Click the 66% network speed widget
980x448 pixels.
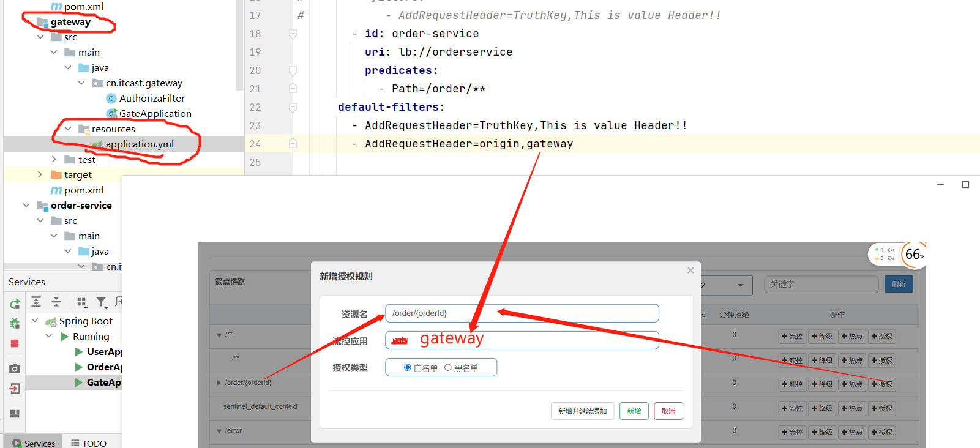(897, 254)
